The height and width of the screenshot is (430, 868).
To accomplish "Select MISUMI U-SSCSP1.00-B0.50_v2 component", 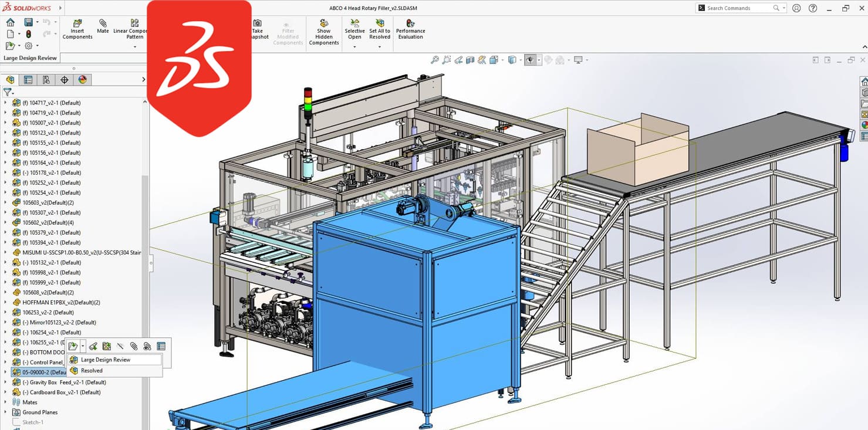I will coord(82,252).
